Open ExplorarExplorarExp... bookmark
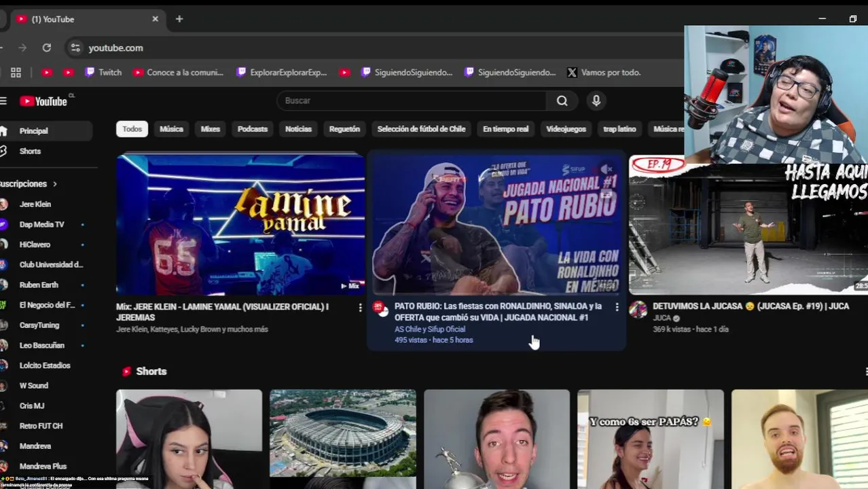868x489 pixels. 282,72
